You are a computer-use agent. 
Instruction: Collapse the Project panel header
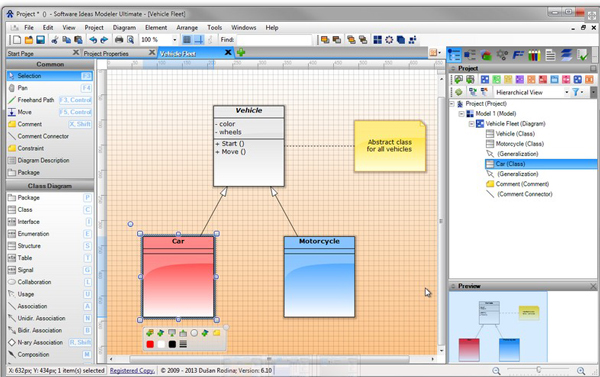pos(453,68)
